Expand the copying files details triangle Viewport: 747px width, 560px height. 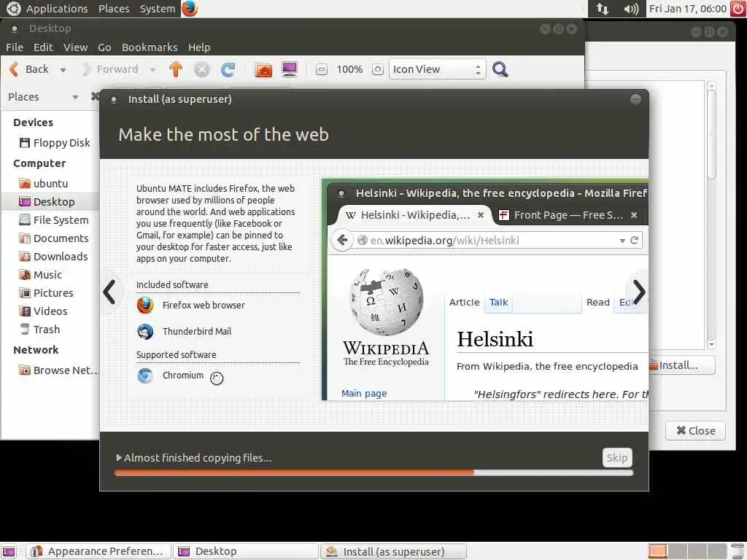119,458
